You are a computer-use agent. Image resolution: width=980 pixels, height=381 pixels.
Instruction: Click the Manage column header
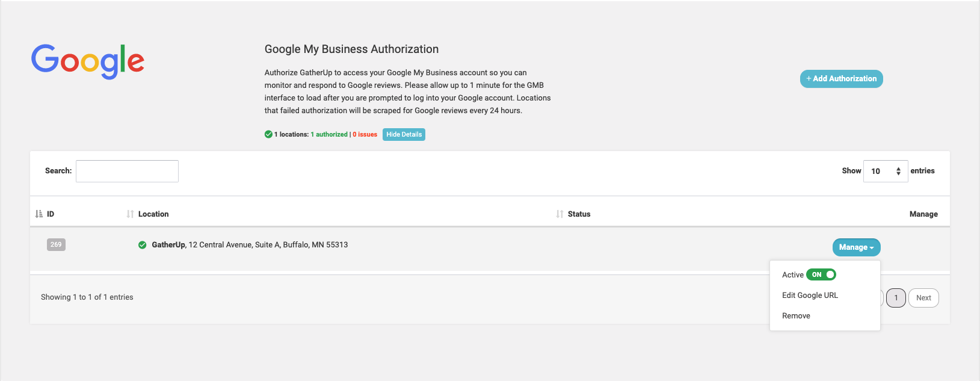(923, 214)
